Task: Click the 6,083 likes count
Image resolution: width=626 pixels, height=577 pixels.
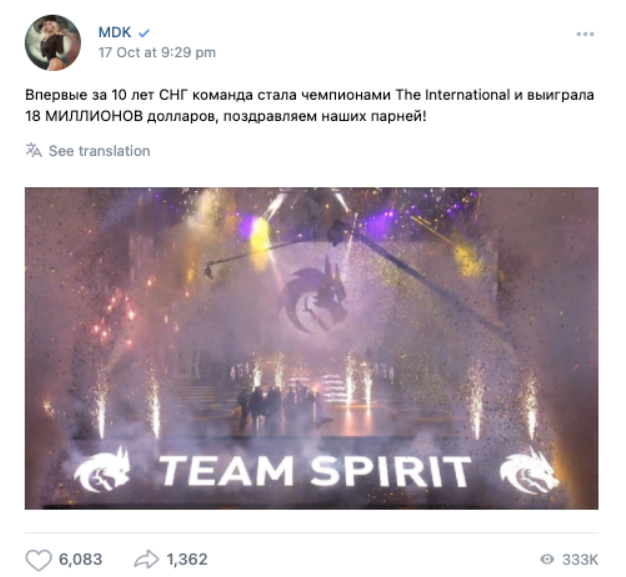Action: coord(81,559)
